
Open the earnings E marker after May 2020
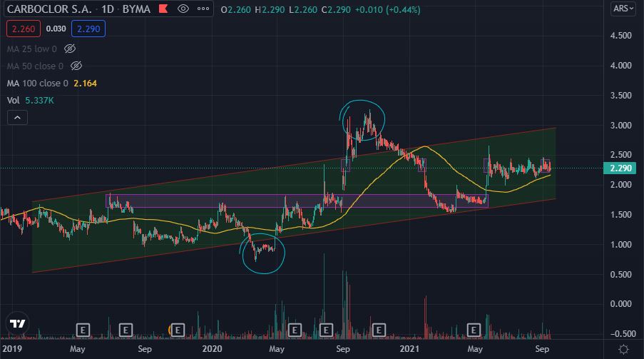(x=295, y=330)
